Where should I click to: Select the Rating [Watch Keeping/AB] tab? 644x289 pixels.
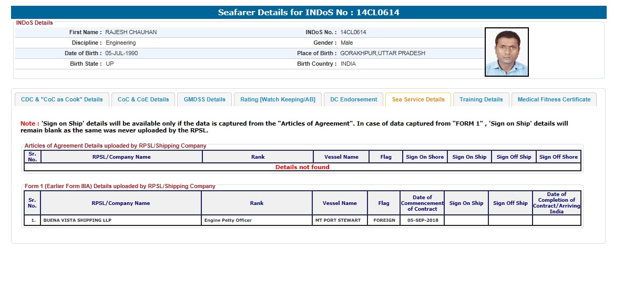click(x=278, y=99)
